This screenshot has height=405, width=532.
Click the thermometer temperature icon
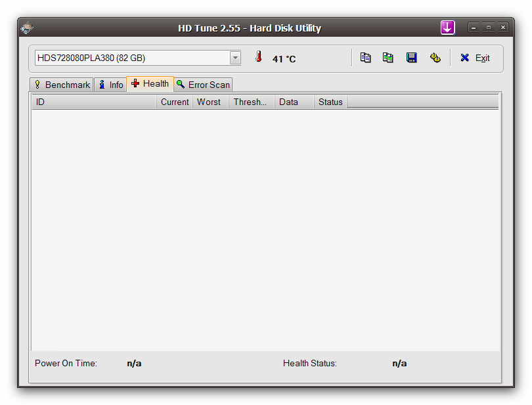pos(259,56)
